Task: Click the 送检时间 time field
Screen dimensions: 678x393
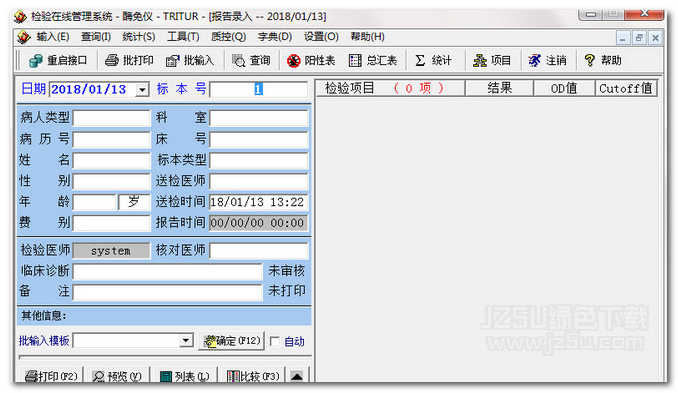Action: click(259, 202)
